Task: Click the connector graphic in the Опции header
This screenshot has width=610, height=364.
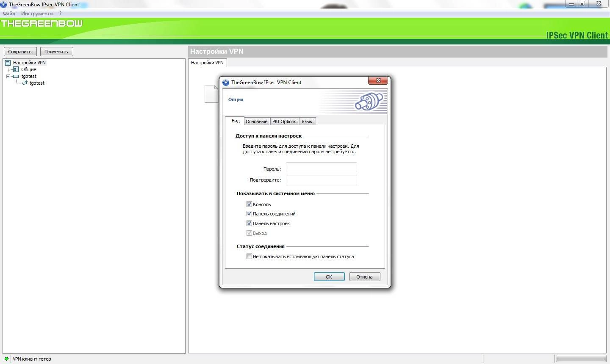Action: (369, 102)
